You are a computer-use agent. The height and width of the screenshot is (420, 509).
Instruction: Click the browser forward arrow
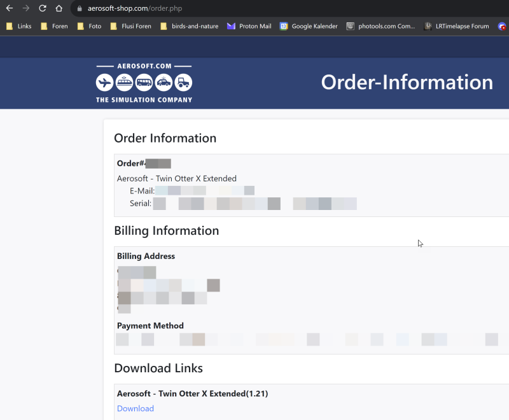coord(26,8)
